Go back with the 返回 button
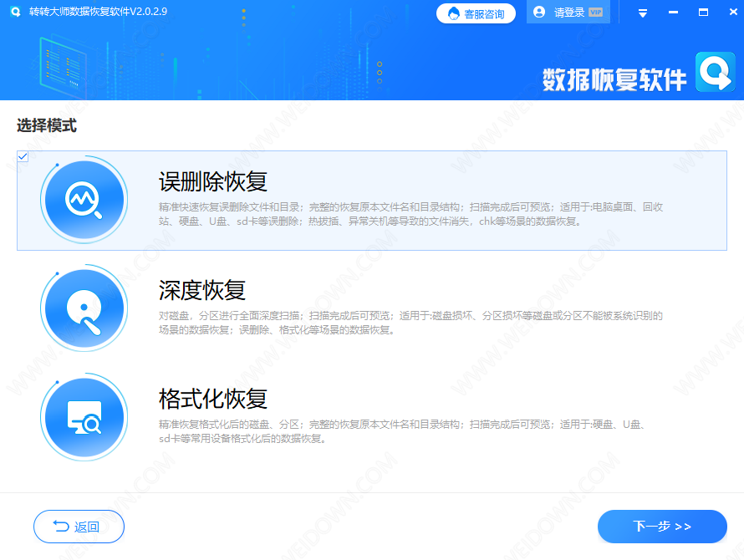The image size is (744, 560). 79,527
